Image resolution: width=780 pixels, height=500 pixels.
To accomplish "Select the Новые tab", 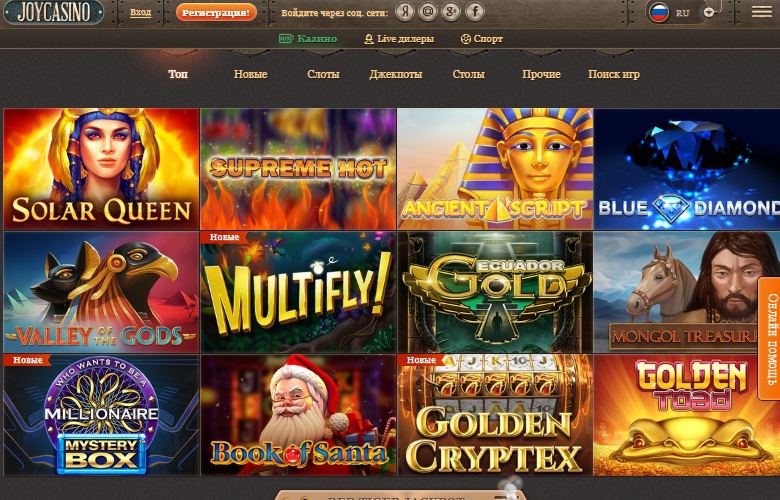I will (250, 74).
